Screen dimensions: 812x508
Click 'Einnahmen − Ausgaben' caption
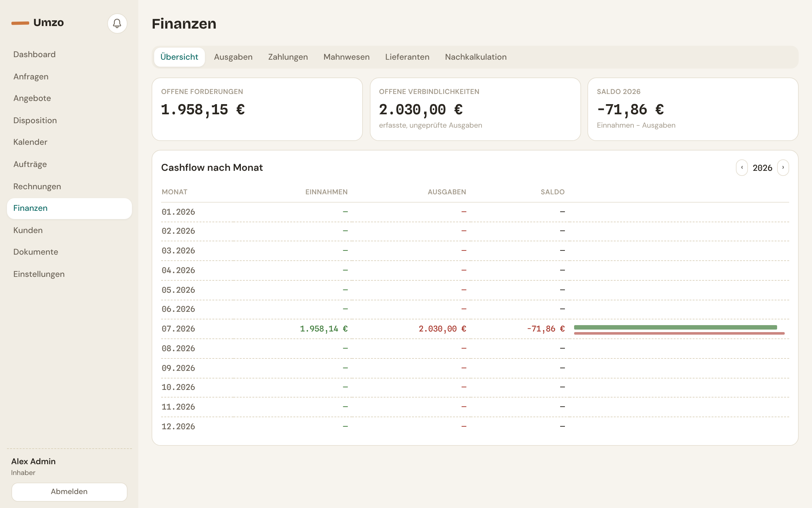(x=636, y=125)
